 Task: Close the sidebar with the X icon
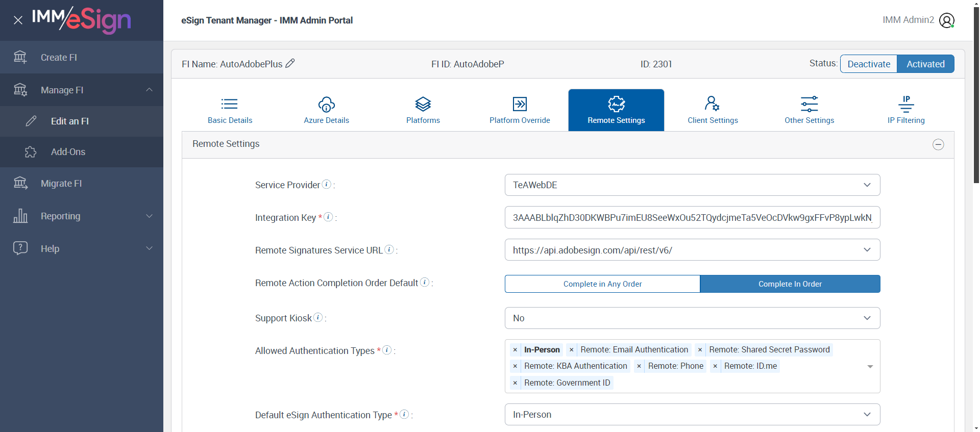[18, 20]
